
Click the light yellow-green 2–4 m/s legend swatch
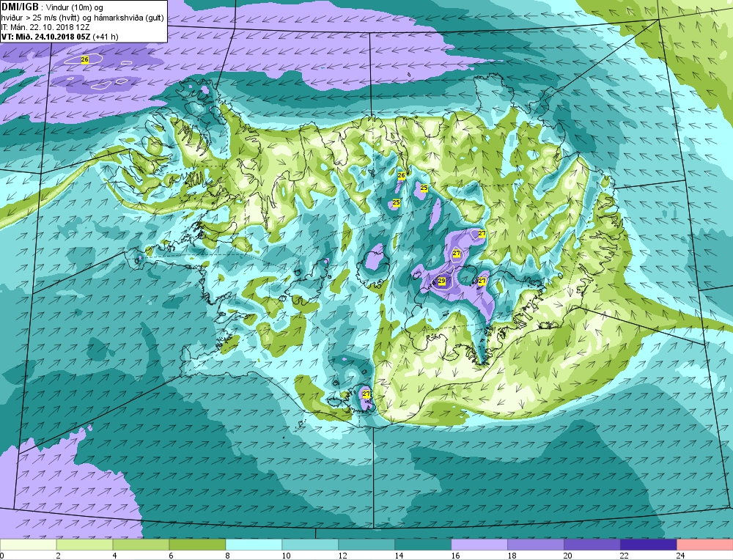click(x=84, y=545)
